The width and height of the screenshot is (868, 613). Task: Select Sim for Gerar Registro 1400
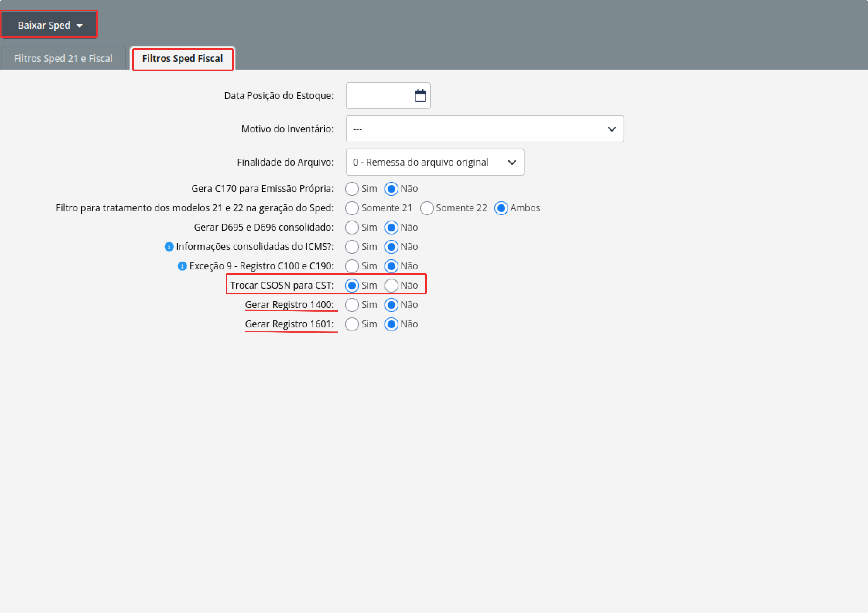click(352, 305)
